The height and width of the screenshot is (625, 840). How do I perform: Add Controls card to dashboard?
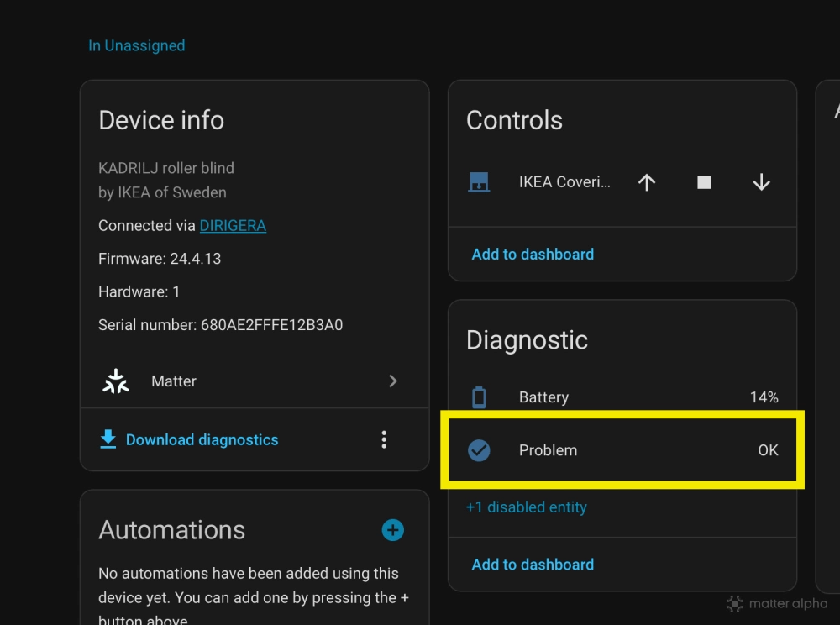[x=533, y=255]
